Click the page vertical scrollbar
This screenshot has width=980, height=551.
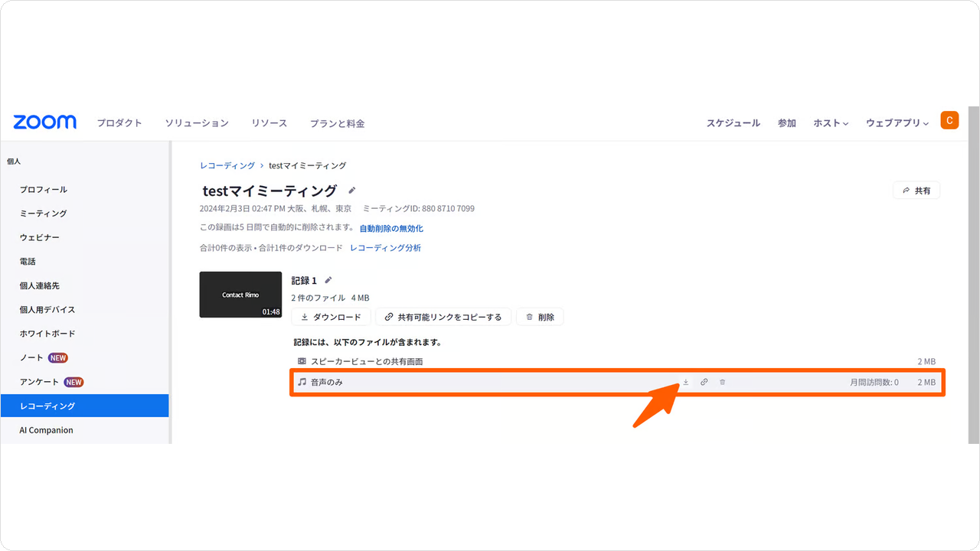point(974,275)
